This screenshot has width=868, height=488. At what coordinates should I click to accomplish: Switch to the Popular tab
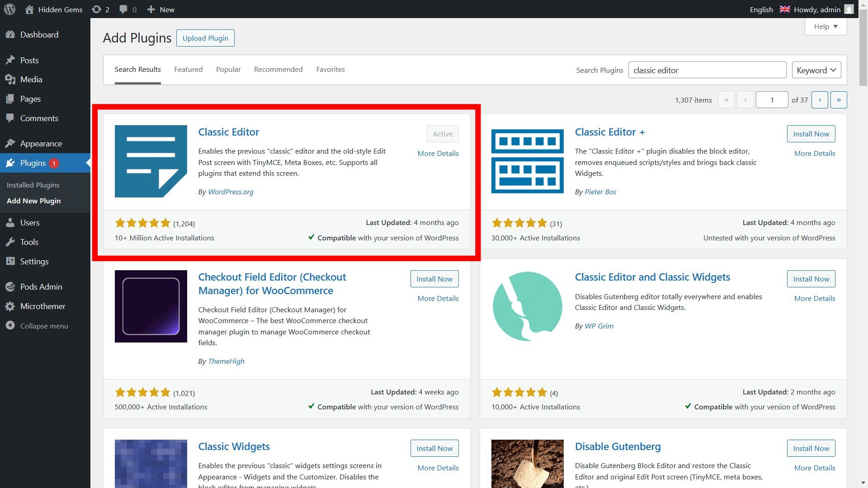pos(228,70)
